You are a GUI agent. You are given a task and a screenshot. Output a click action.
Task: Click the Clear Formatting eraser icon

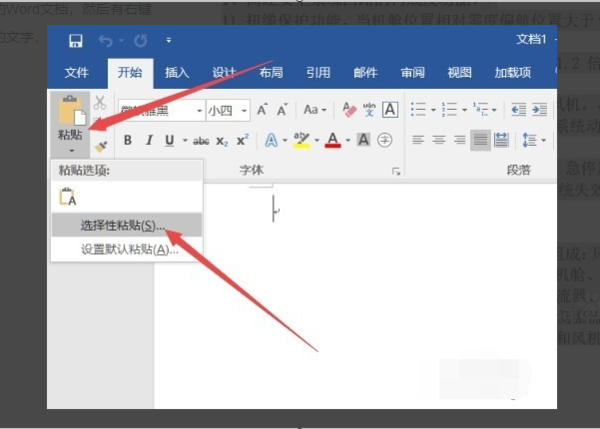[x=349, y=110]
